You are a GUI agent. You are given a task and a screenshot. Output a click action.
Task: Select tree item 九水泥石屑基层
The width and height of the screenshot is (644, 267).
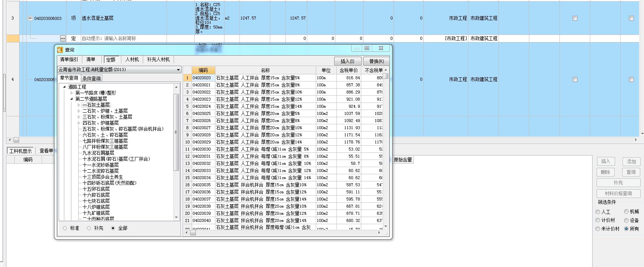[98, 153]
